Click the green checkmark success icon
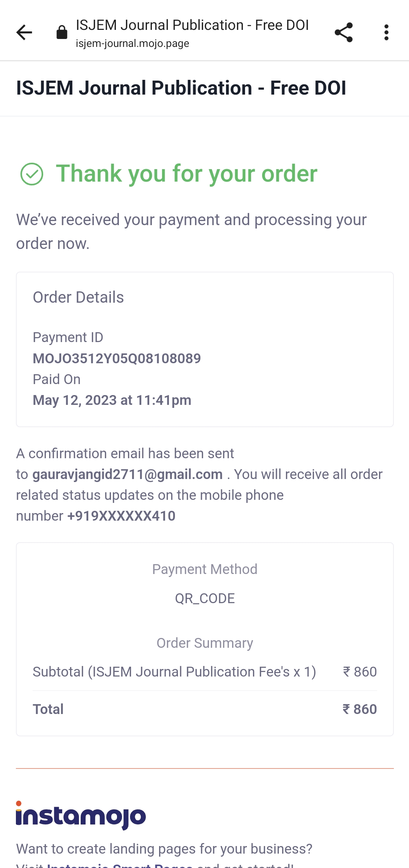 [32, 174]
